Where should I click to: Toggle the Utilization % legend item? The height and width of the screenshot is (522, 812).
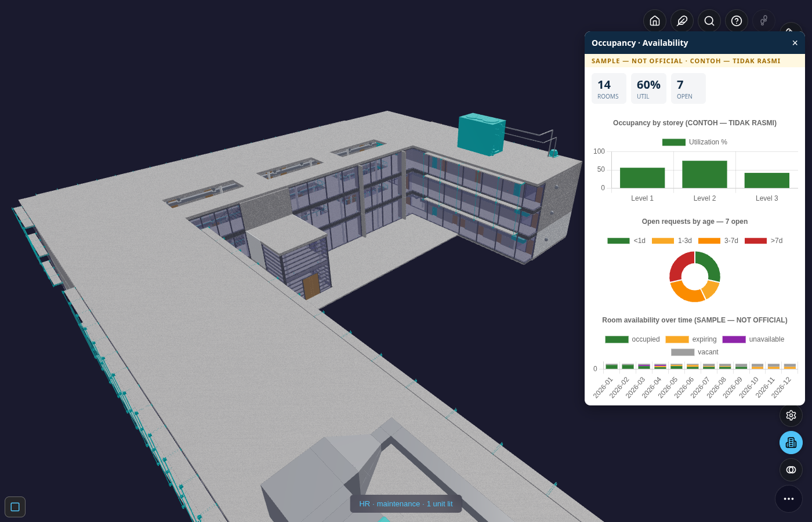(695, 142)
